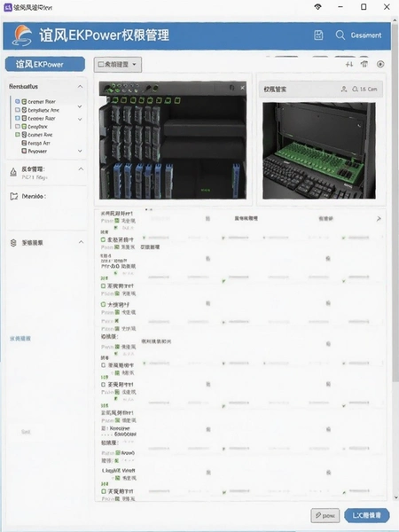The width and height of the screenshot is (399, 532).
Task: Click the database icon of the Peyower row
Action: pyautogui.click(x=24, y=151)
